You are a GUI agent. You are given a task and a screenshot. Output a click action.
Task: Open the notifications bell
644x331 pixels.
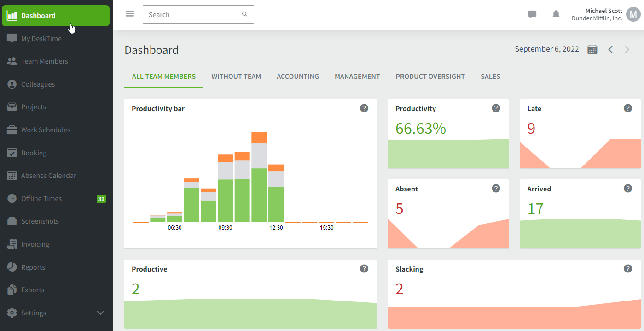[x=556, y=14]
